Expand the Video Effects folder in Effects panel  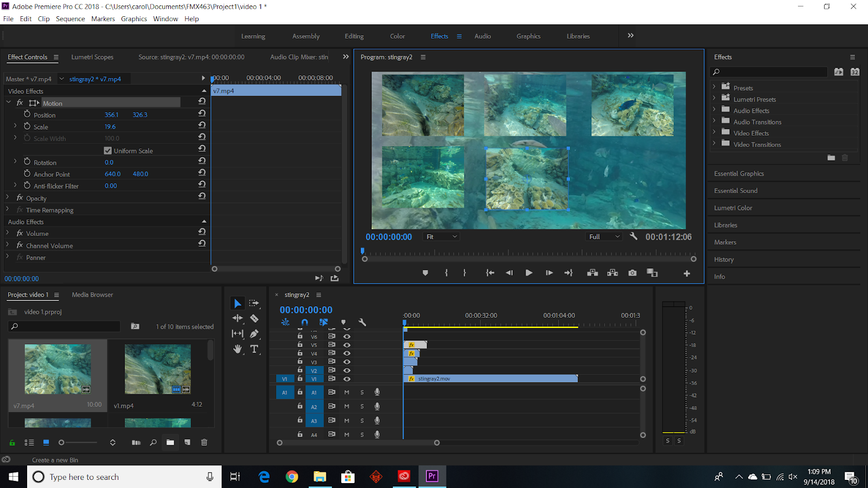pos(714,133)
